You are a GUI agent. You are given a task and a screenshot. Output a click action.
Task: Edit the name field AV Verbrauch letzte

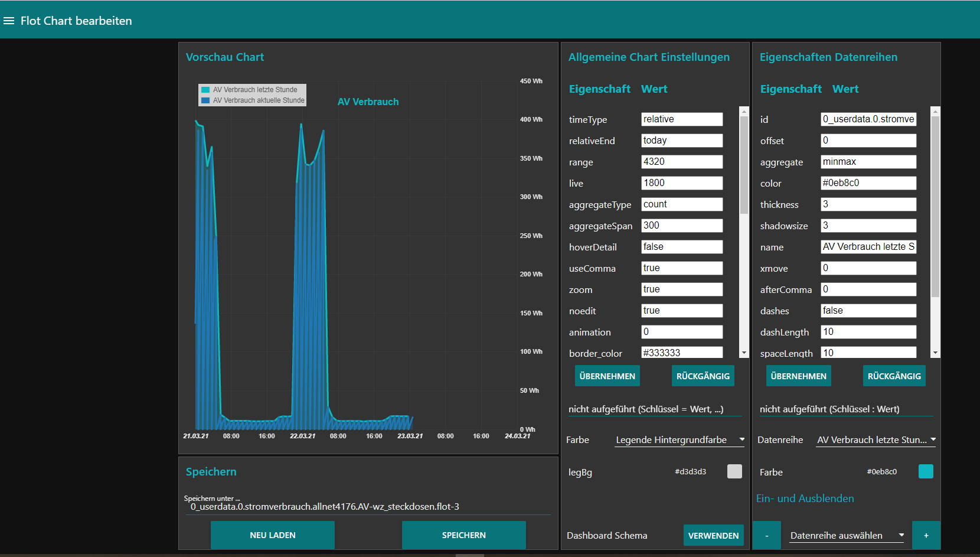click(868, 247)
